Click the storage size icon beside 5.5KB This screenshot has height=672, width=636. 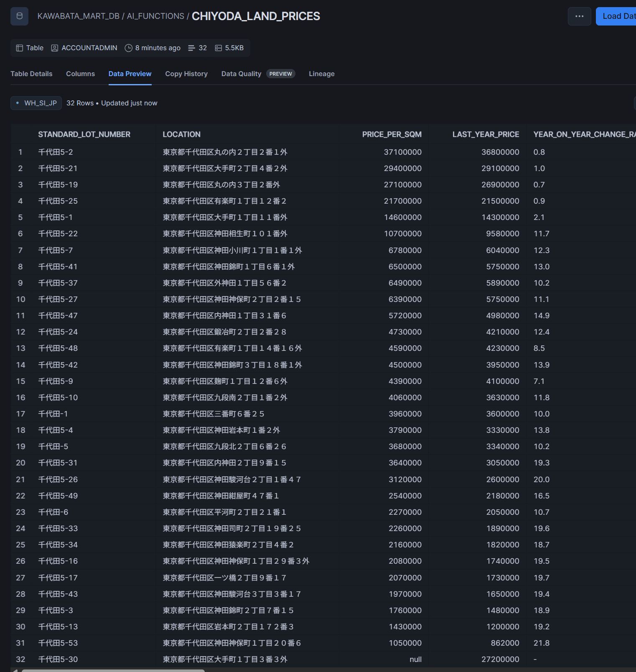(218, 48)
